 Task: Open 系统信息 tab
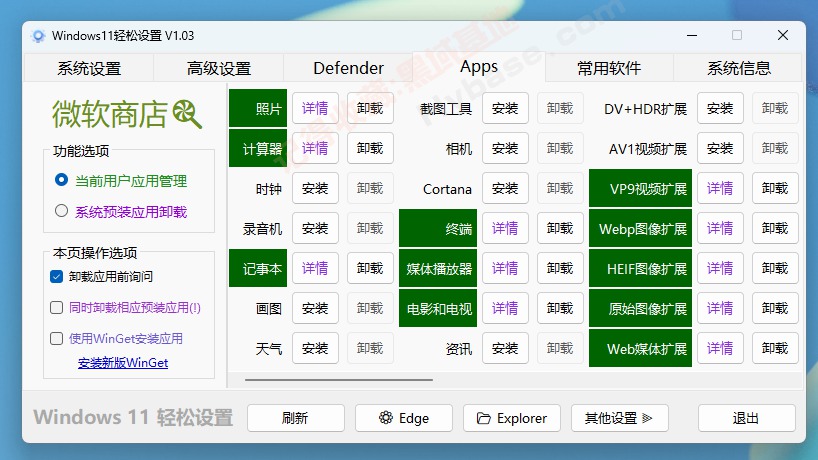point(738,68)
